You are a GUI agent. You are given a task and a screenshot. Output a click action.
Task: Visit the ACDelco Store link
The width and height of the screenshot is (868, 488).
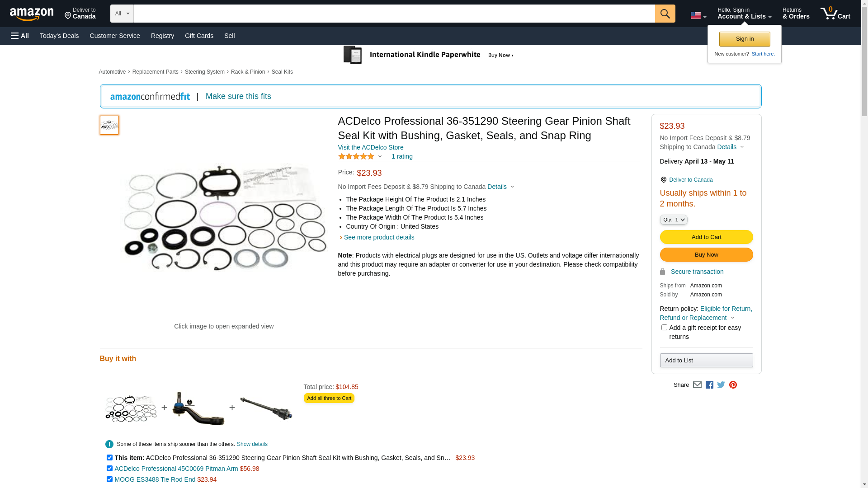coord(371,147)
